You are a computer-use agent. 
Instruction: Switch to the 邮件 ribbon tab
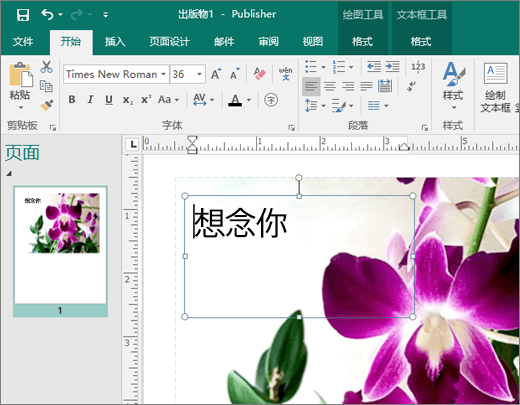coord(224,42)
